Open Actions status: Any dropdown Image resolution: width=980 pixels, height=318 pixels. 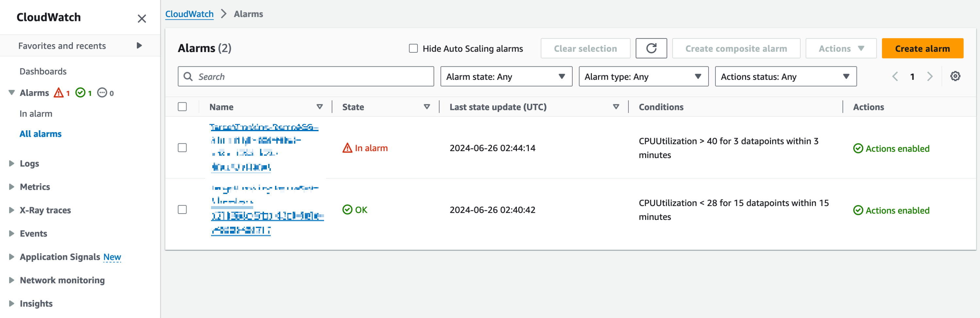pyautogui.click(x=786, y=77)
